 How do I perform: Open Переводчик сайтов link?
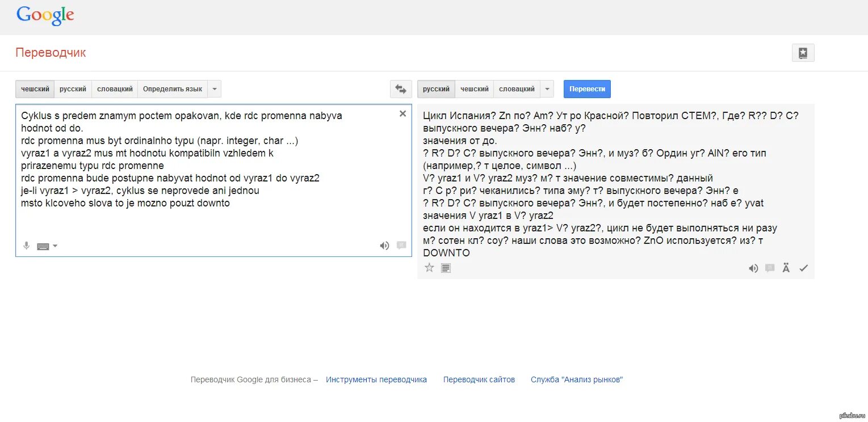479,379
